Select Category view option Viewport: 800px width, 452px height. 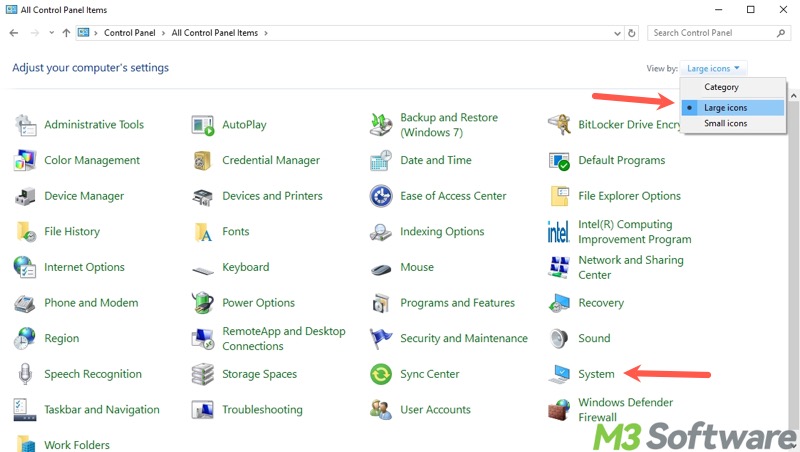pos(721,87)
